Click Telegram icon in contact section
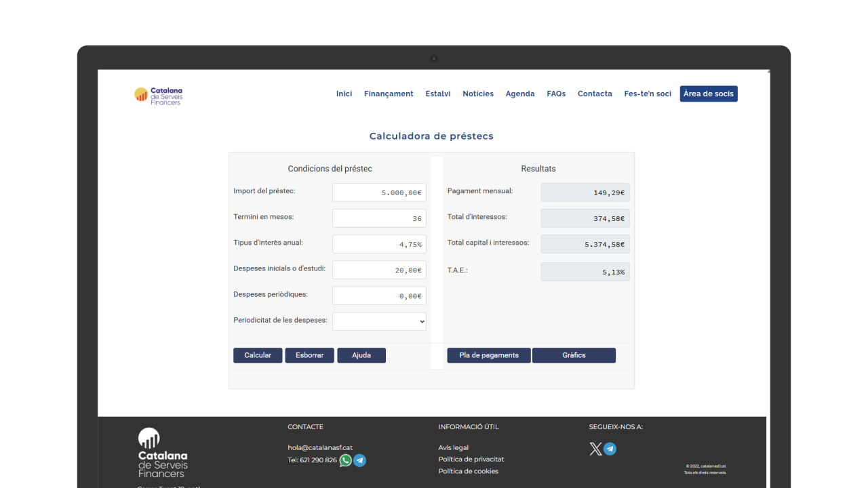The width and height of the screenshot is (868, 488). pyautogui.click(x=360, y=460)
